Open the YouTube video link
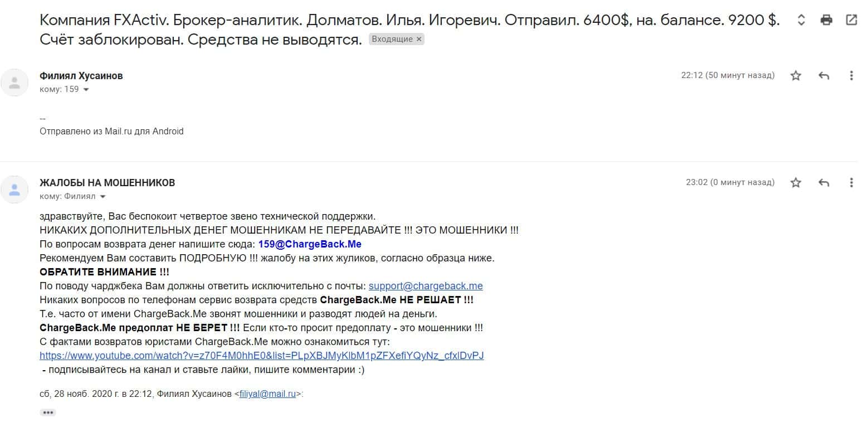The width and height of the screenshot is (868, 427). click(x=261, y=356)
